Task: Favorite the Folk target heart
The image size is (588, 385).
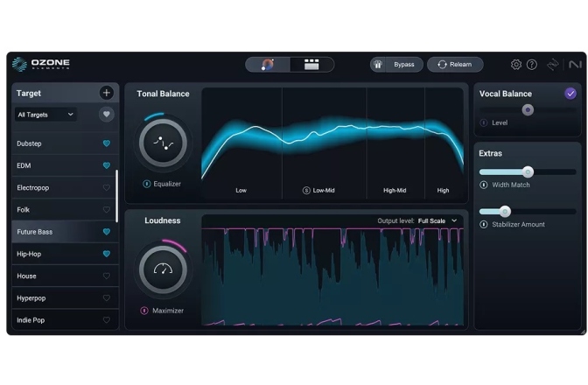Action: pos(107,209)
